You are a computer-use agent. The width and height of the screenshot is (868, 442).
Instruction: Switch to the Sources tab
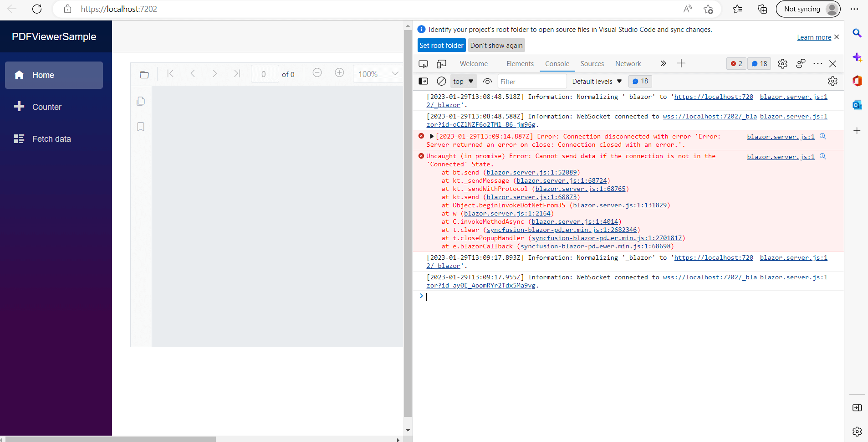pos(592,64)
